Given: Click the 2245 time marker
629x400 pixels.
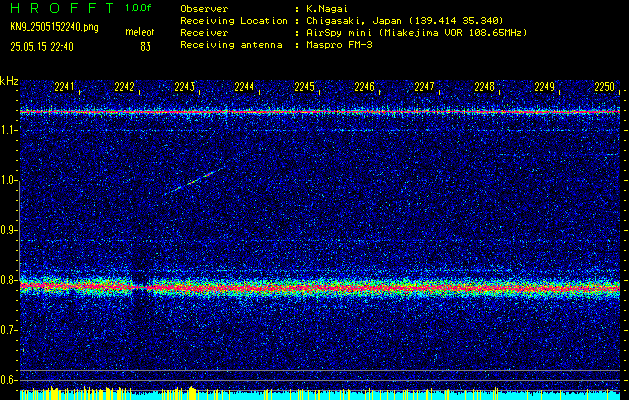Looking at the screenshot, I should 304,87.
